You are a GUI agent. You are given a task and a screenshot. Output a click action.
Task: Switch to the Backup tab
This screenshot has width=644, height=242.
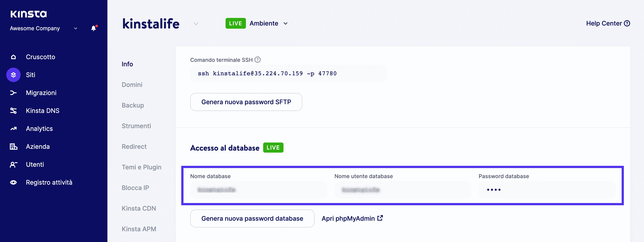133,105
